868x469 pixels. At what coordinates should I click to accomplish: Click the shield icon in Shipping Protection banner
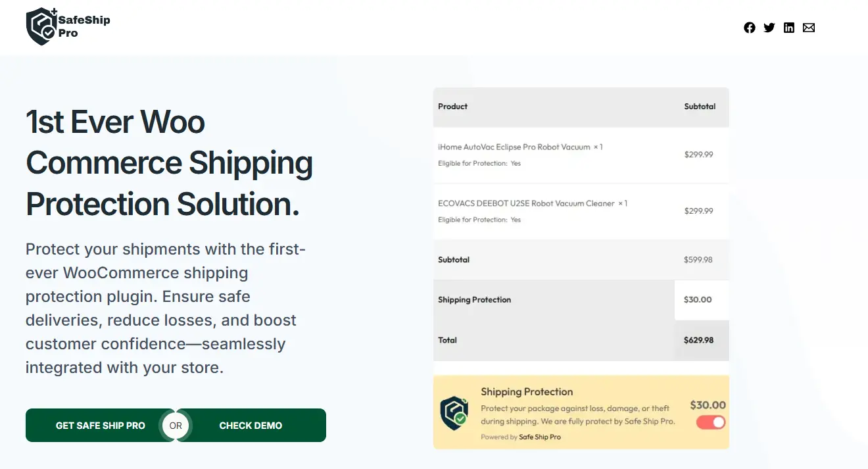click(454, 412)
